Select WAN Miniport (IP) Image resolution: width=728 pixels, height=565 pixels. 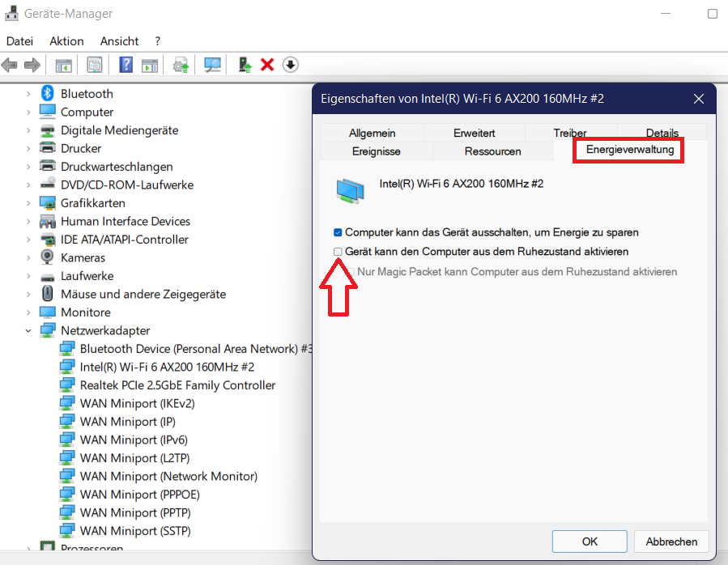(128, 421)
